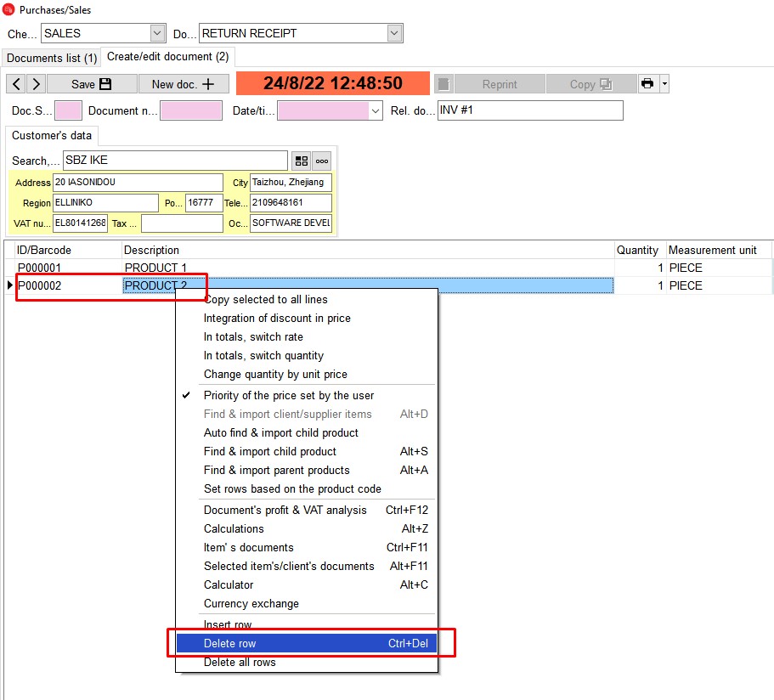Choose Insert row in context menu
Screen dimensions: 774x700
(307, 624)
